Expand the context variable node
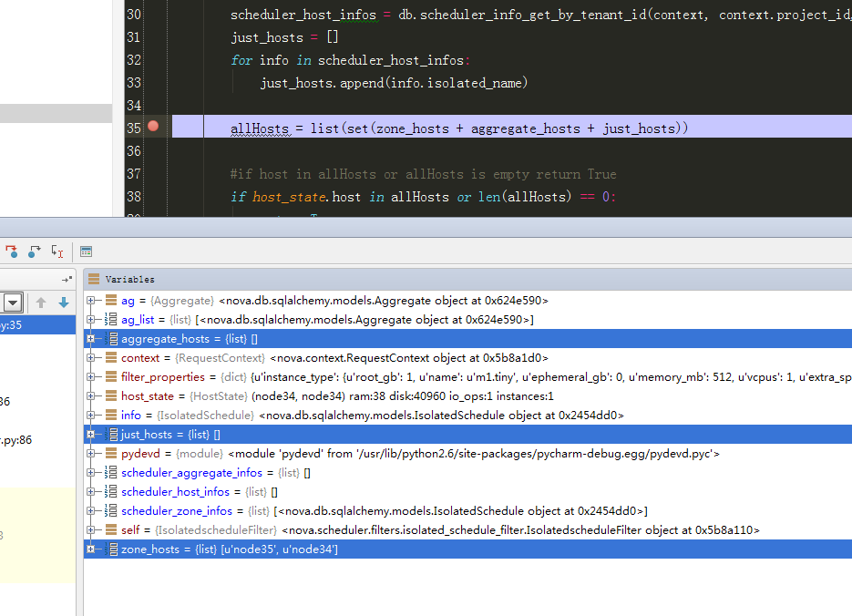 (x=91, y=357)
